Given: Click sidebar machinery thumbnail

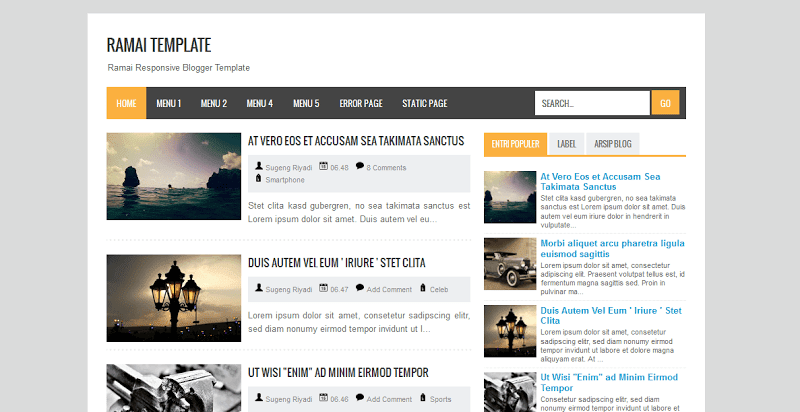Looking at the screenshot, I should pos(510,392).
